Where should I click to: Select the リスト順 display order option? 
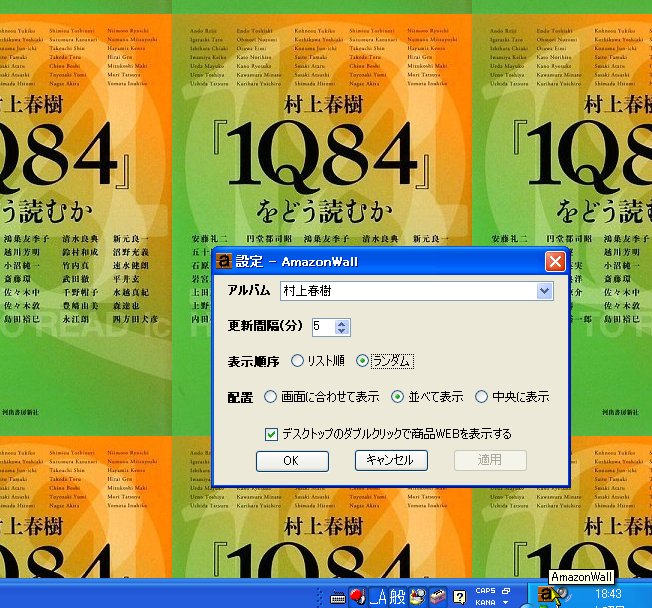(x=318, y=361)
